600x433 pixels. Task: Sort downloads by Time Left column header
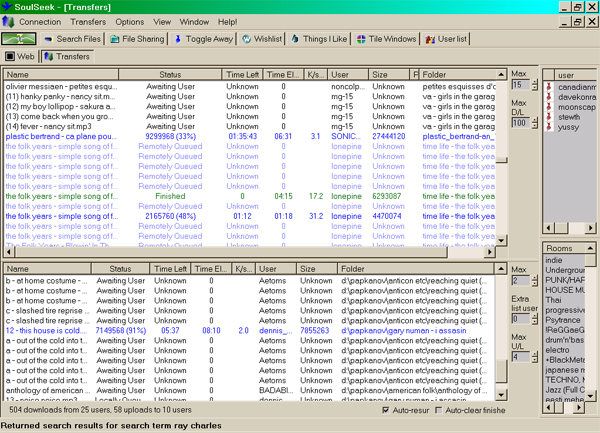click(x=242, y=75)
